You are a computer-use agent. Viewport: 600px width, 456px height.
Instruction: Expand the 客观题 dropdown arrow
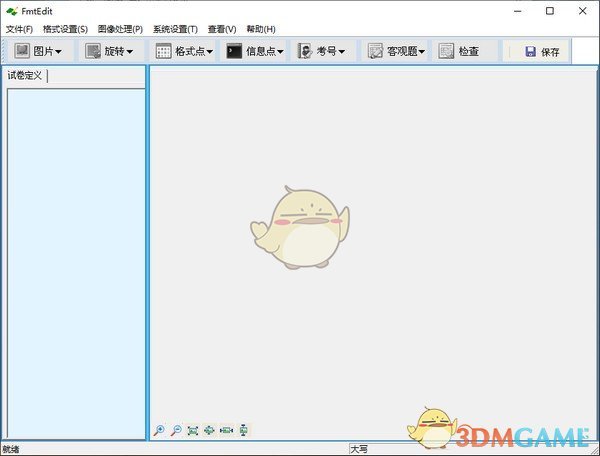coord(422,51)
